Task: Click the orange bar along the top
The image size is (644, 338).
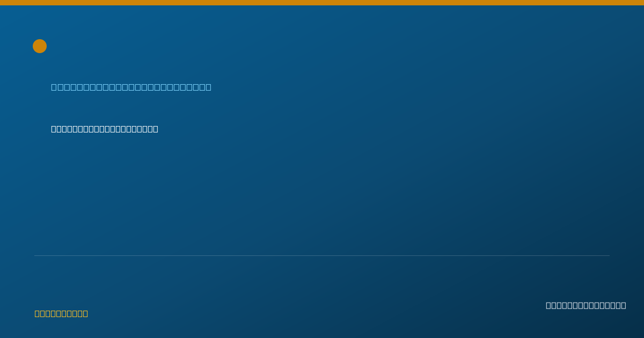Action: 322,3
